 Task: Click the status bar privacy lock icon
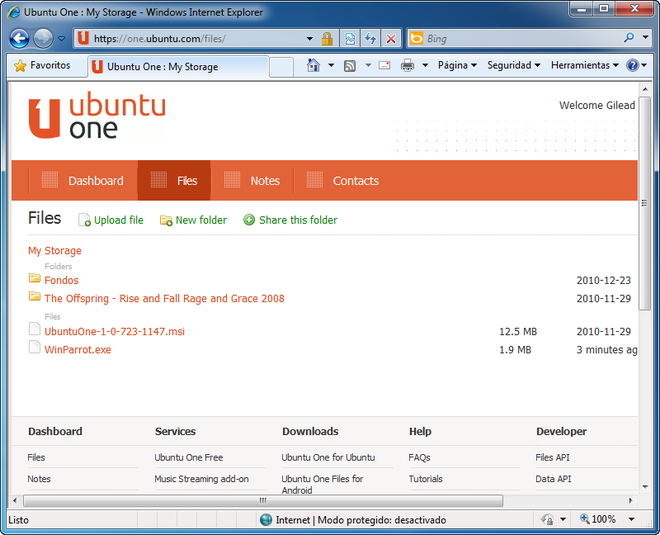click(547, 519)
